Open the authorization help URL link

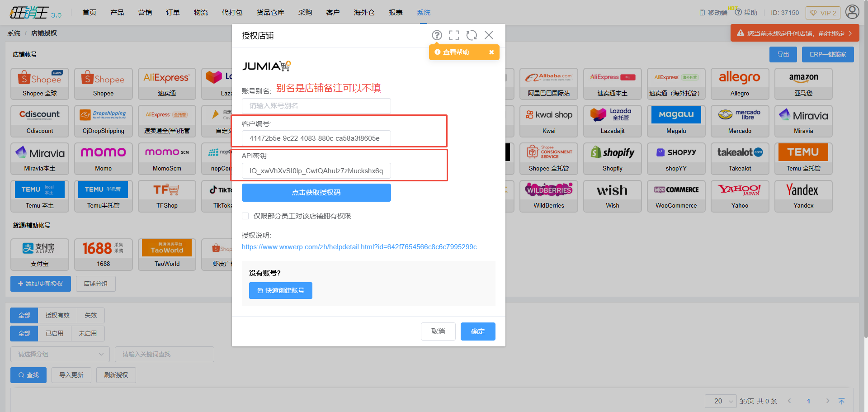coord(359,247)
